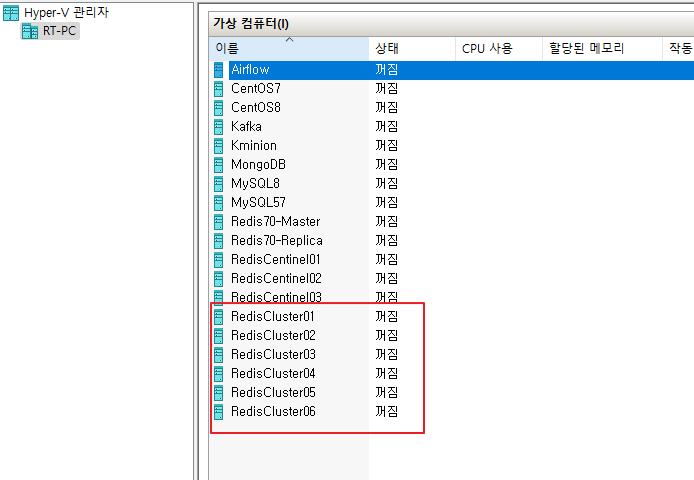Sort by 상태 column header

coord(412,48)
